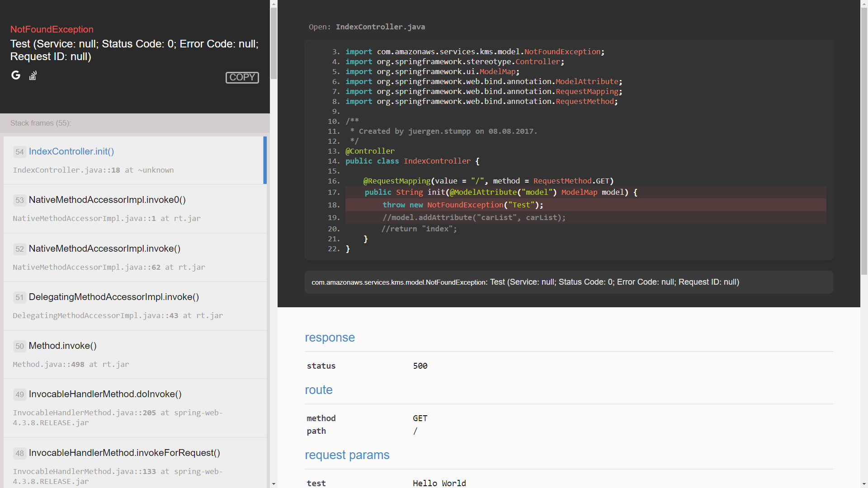Open stack frame 52 NativeMethodAccessorImpl.invoke()
Screen dimensions: 868x488
(104, 249)
